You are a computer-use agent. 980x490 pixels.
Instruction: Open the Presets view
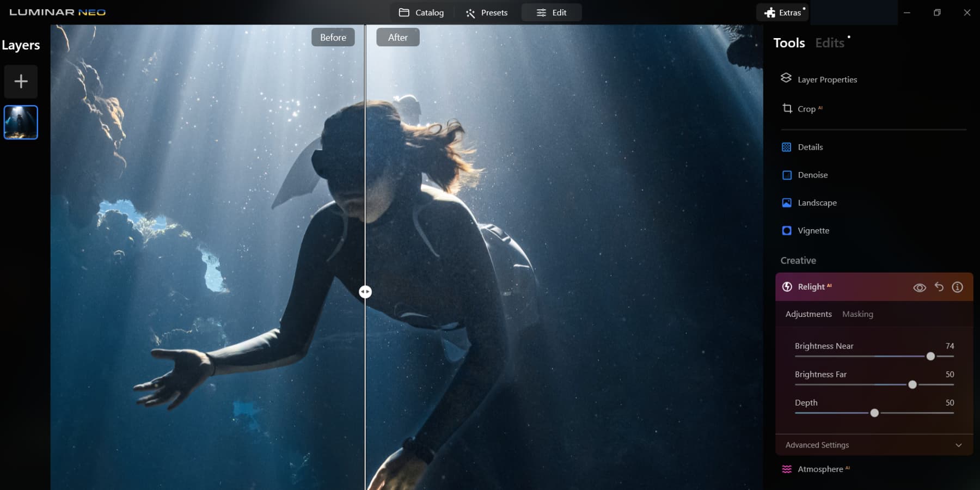coord(486,12)
